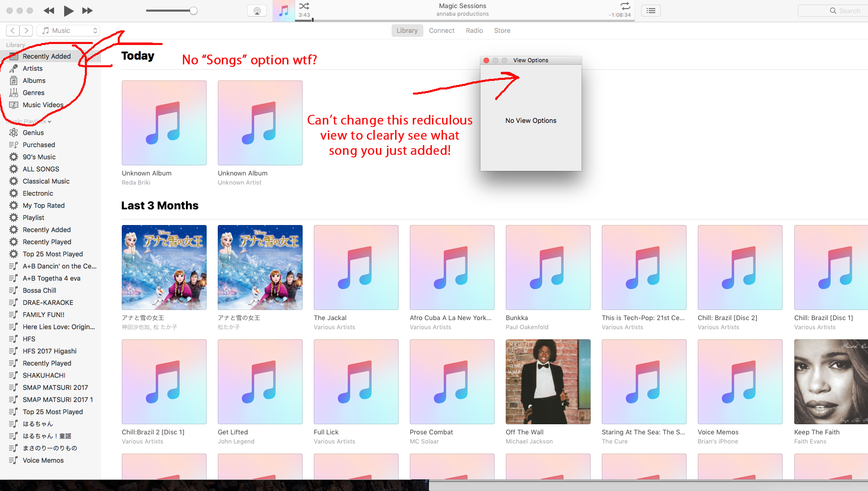The image size is (868, 491).
Task: Open the AirPlay output icon
Action: tap(257, 11)
